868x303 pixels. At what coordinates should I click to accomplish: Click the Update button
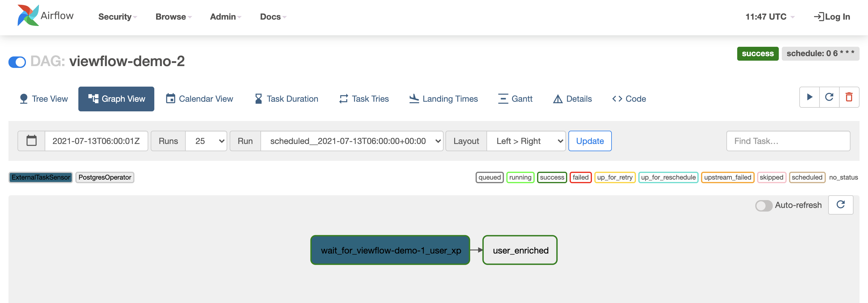[590, 141]
